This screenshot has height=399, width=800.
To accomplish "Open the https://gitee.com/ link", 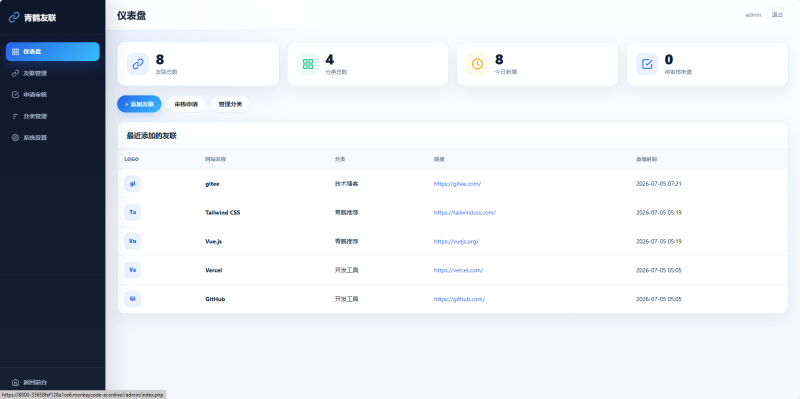I will [457, 184].
